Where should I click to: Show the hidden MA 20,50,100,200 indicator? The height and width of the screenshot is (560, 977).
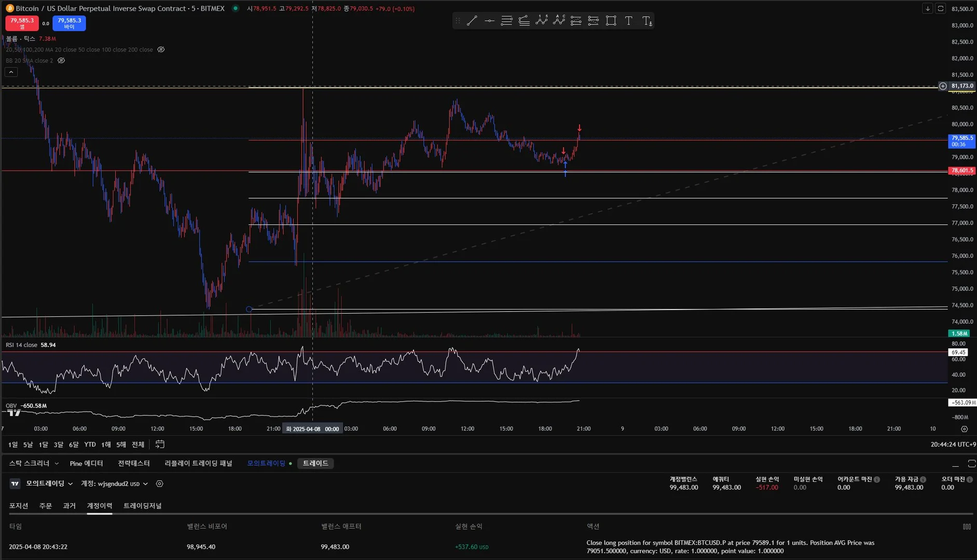(x=161, y=50)
